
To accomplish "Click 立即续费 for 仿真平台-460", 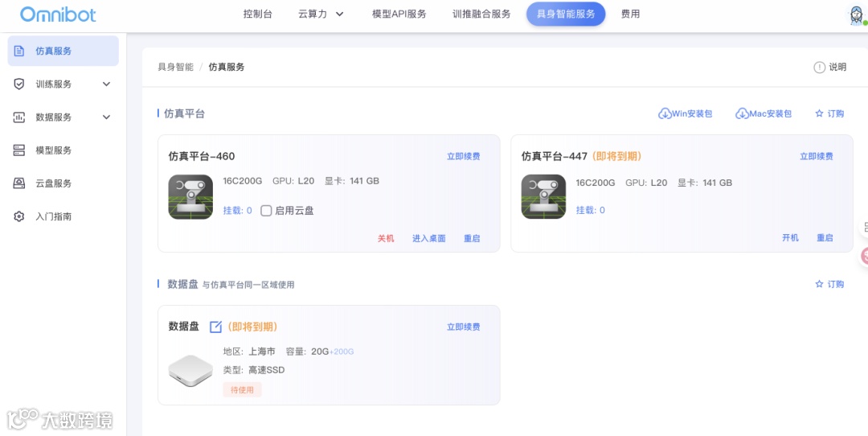I will pyautogui.click(x=464, y=157).
